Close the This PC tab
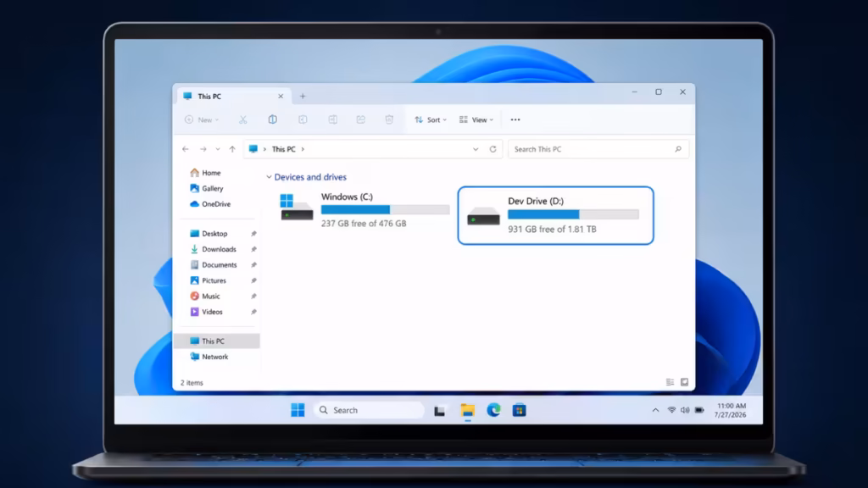 tap(281, 97)
